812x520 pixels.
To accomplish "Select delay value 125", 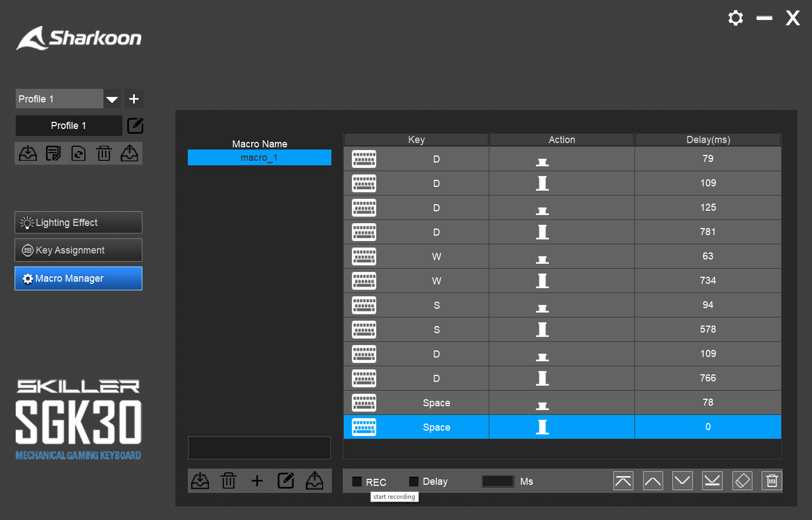I will click(x=708, y=207).
